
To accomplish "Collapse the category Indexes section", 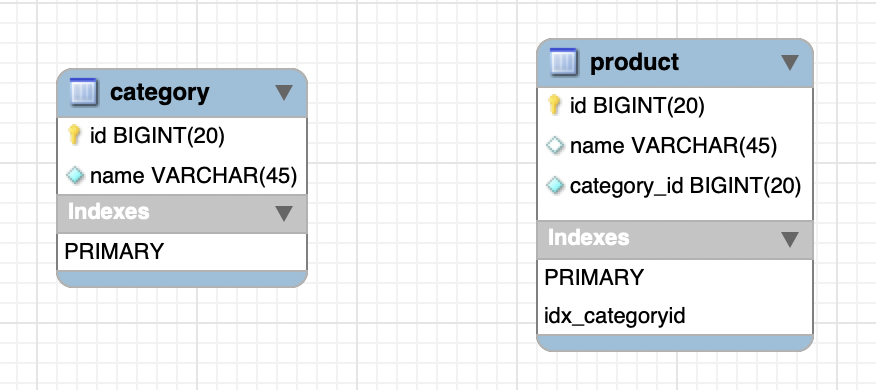I will click(284, 213).
